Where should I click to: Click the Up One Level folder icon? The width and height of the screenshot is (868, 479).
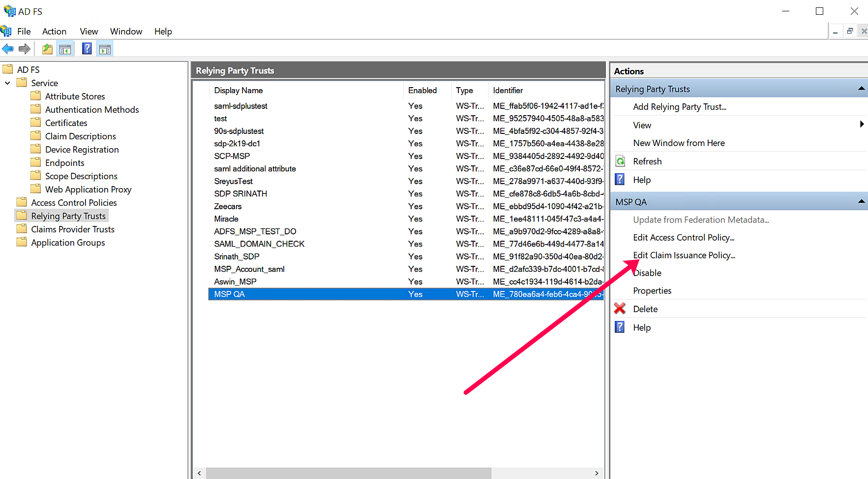tap(47, 49)
